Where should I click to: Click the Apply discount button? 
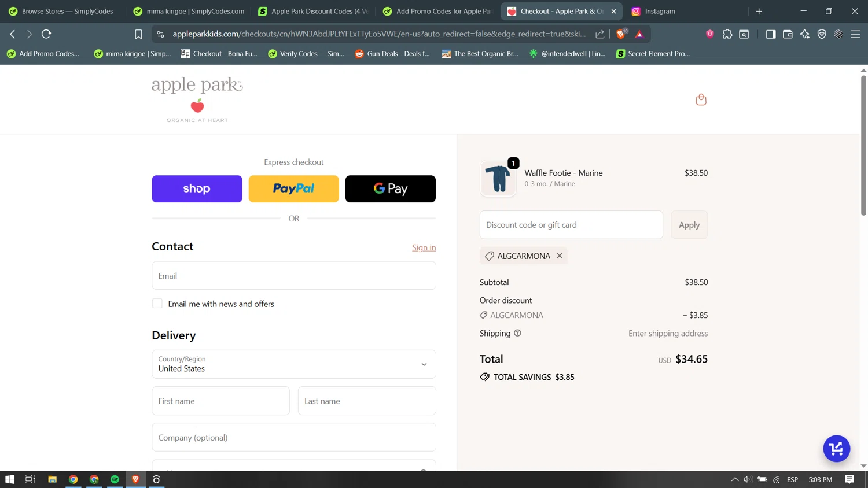689,225
